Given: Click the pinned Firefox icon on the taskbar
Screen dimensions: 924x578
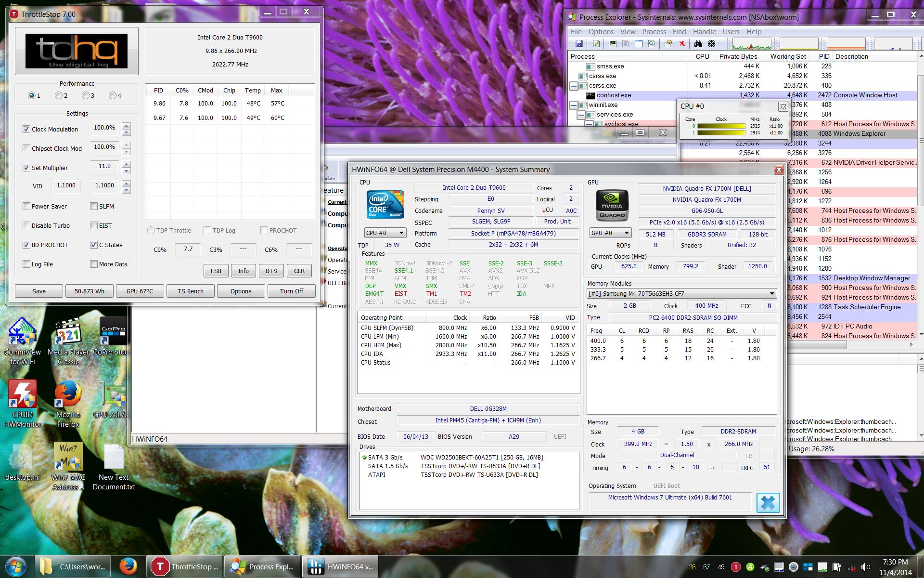Looking at the screenshot, I should pos(128,566).
